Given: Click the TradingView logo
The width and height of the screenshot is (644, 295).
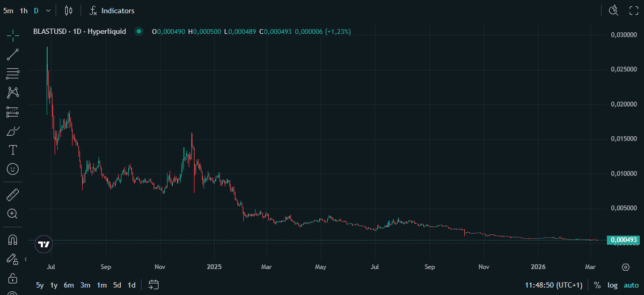Looking at the screenshot, I should pos(44,244).
